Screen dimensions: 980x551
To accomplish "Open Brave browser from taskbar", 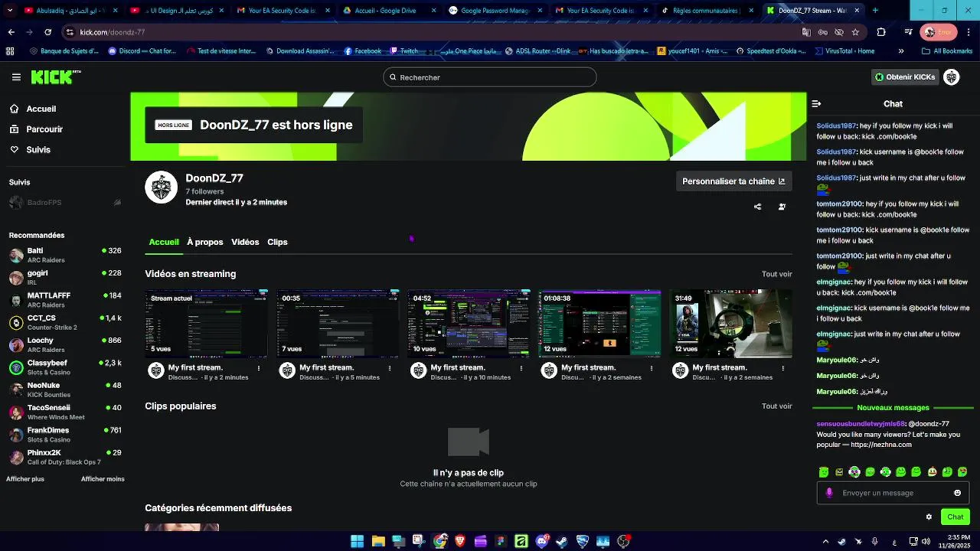I will pyautogui.click(x=460, y=541).
